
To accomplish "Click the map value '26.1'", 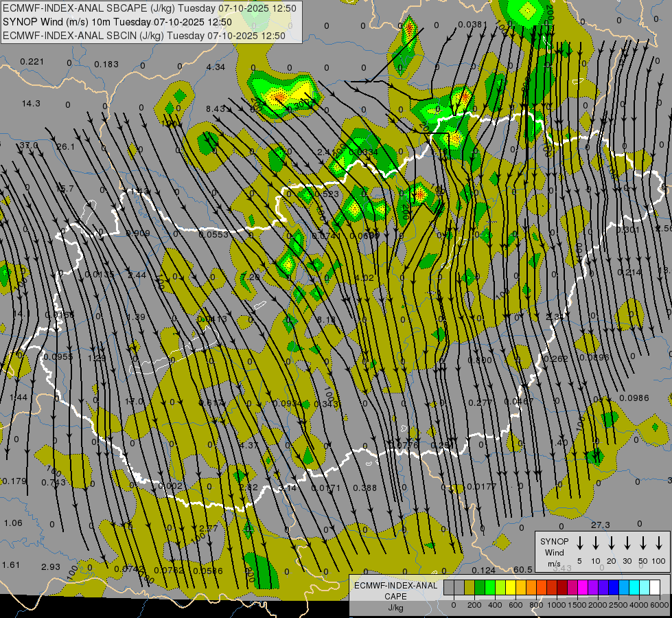I will [66, 147].
